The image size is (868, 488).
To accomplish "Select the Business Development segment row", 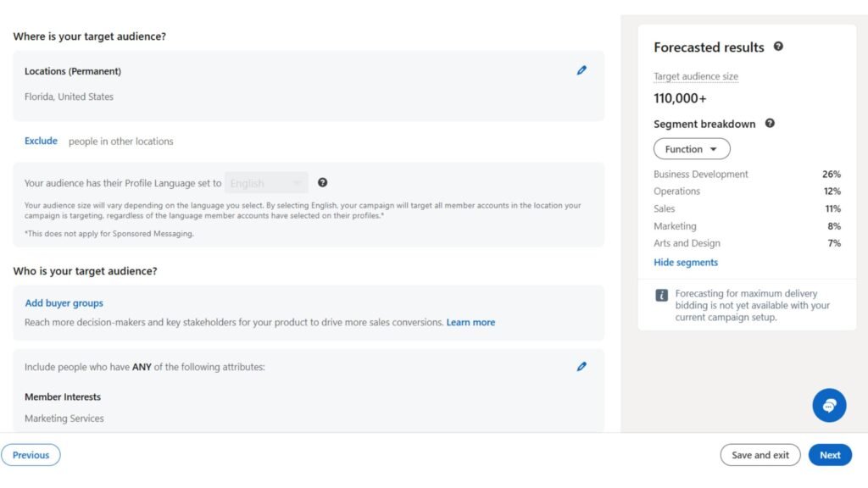I will [700, 174].
